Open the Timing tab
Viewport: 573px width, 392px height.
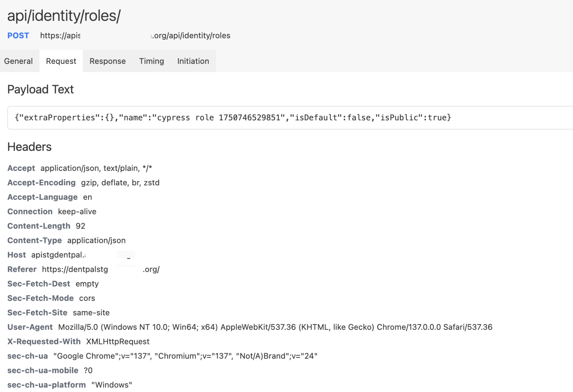(151, 61)
